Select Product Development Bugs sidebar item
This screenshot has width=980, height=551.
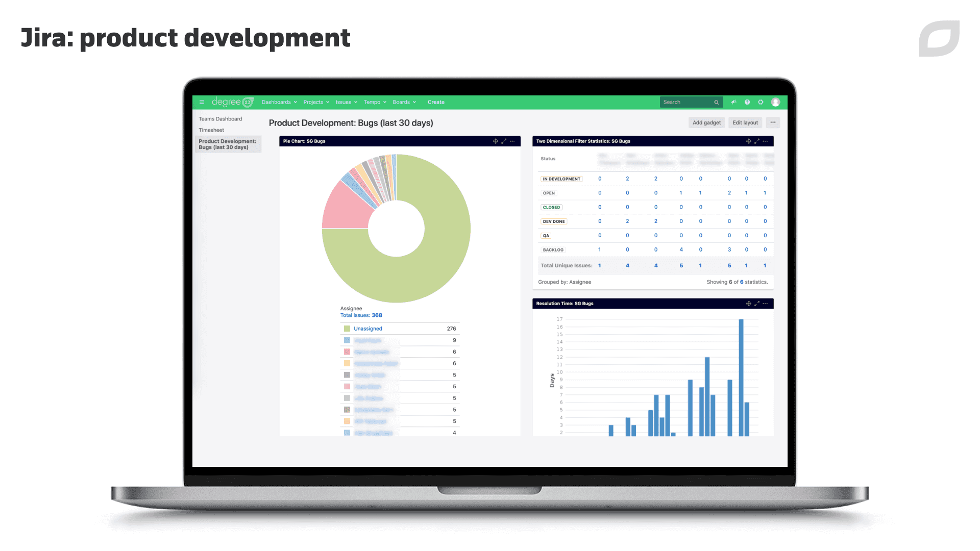(x=228, y=144)
